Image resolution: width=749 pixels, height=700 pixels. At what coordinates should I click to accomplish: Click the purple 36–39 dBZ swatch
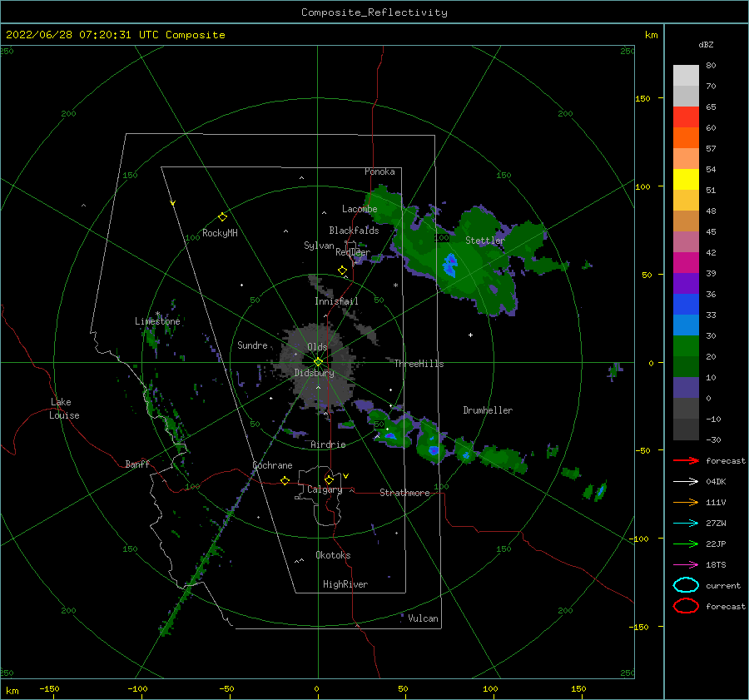point(686,283)
